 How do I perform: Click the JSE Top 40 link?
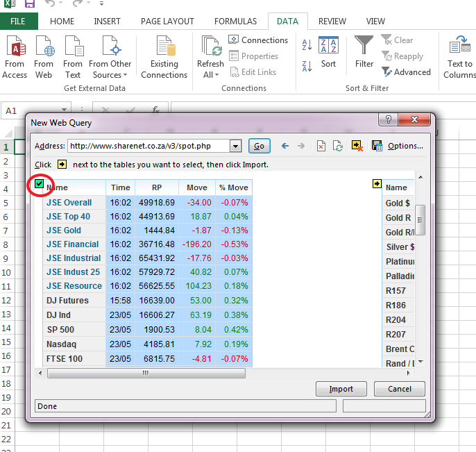click(68, 217)
